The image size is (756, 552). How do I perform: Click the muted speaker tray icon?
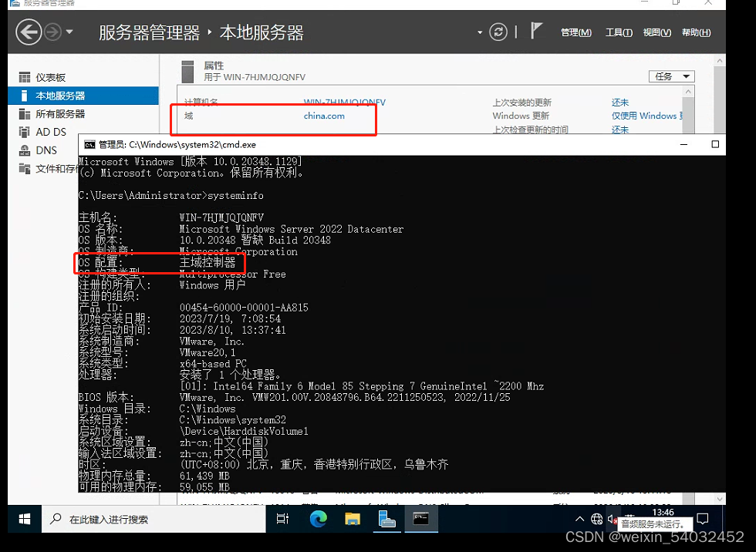pos(613,519)
